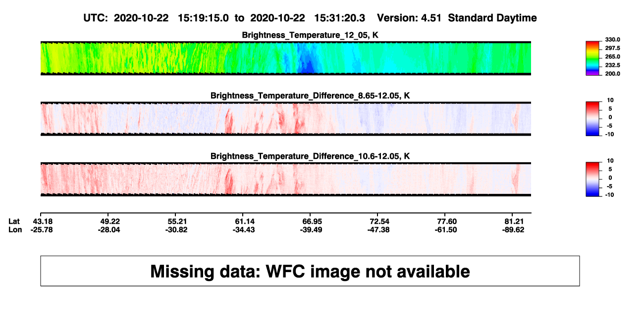Click the rainbow colorbar for 12.05 temperature
Viewport: 644px width, 330px height.
pyautogui.click(x=592, y=58)
